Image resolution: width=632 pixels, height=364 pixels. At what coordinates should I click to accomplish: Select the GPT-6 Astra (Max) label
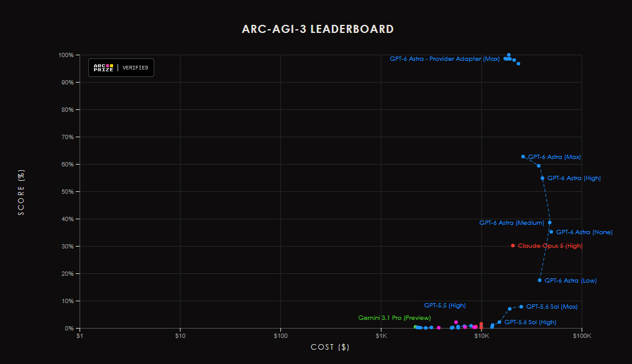pyautogui.click(x=554, y=157)
